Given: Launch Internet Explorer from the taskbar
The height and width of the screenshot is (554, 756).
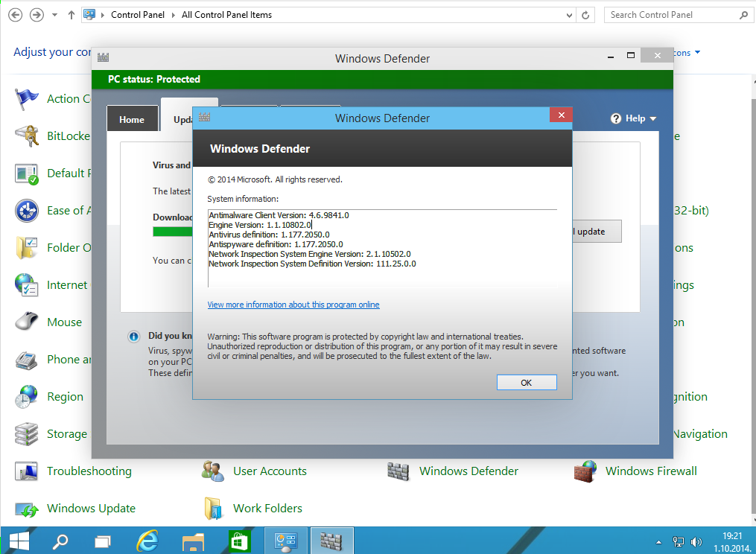Looking at the screenshot, I should [x=147, y=541].
